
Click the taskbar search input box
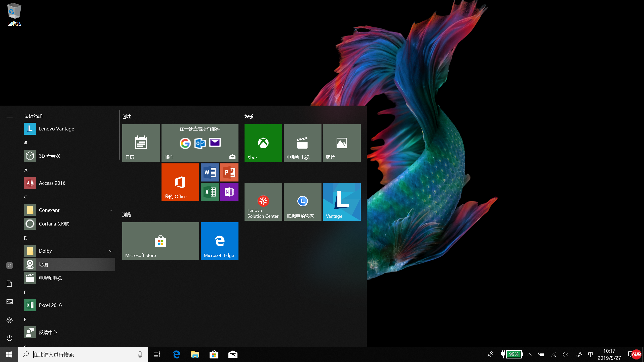coord(83,354)
